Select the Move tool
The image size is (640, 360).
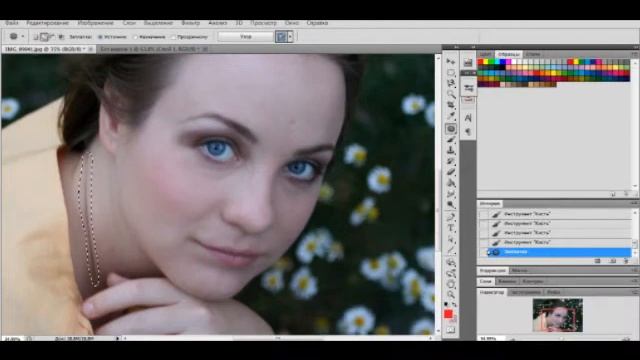(451, 62)
